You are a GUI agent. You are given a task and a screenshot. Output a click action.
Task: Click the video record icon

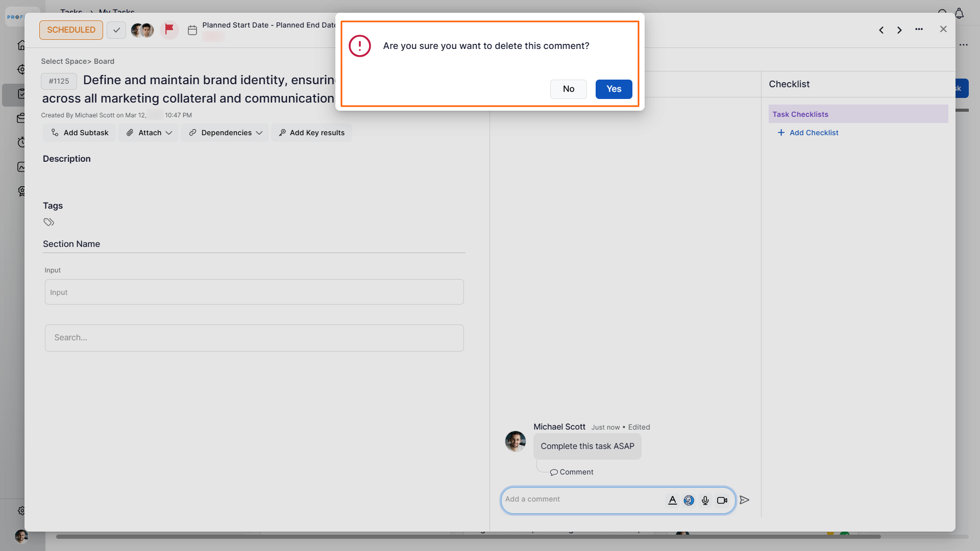click(x=722, y=500)
